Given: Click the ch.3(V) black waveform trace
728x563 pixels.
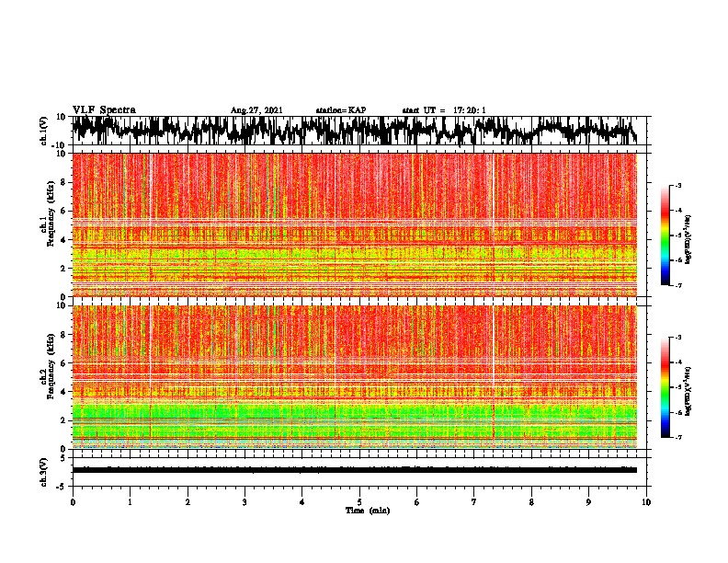Looking at the screenshot, I should [355, 470].
